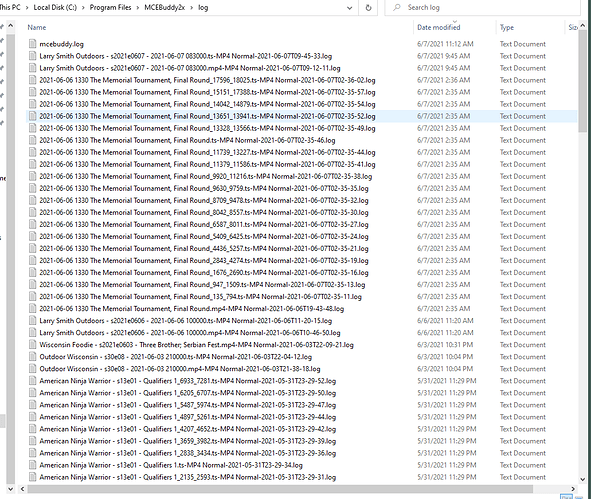The image size is (591, 499).
Task: Click icon of Memorial Tournament 4436_5257 log
Action: click(33, 248)
